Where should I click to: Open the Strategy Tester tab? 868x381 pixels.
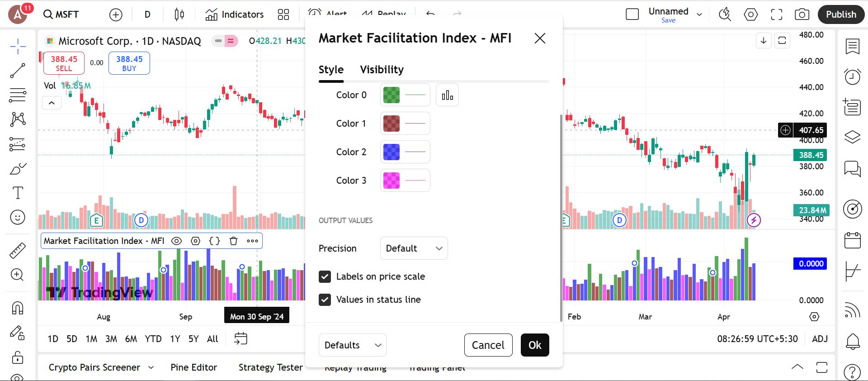click(270, 367)
